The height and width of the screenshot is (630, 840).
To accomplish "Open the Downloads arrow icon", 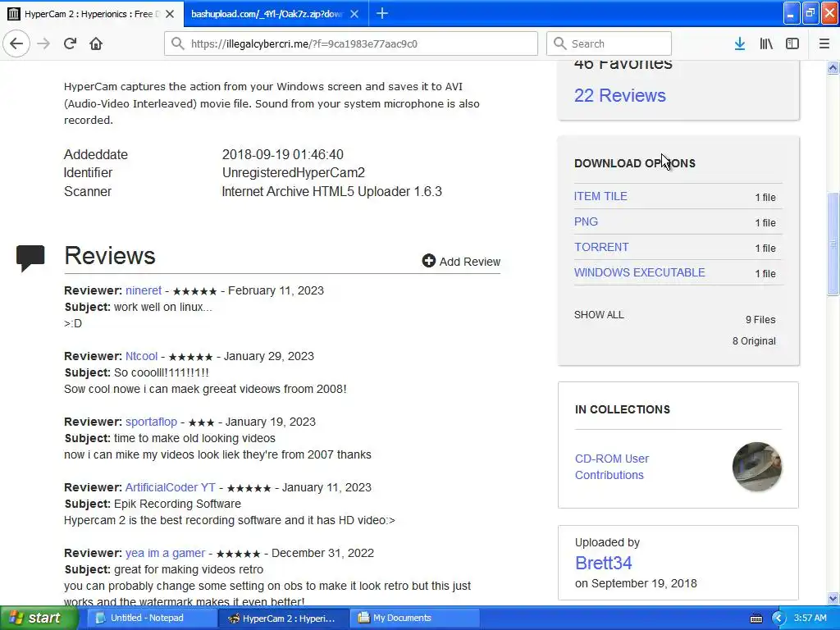I will coord(739,44).
